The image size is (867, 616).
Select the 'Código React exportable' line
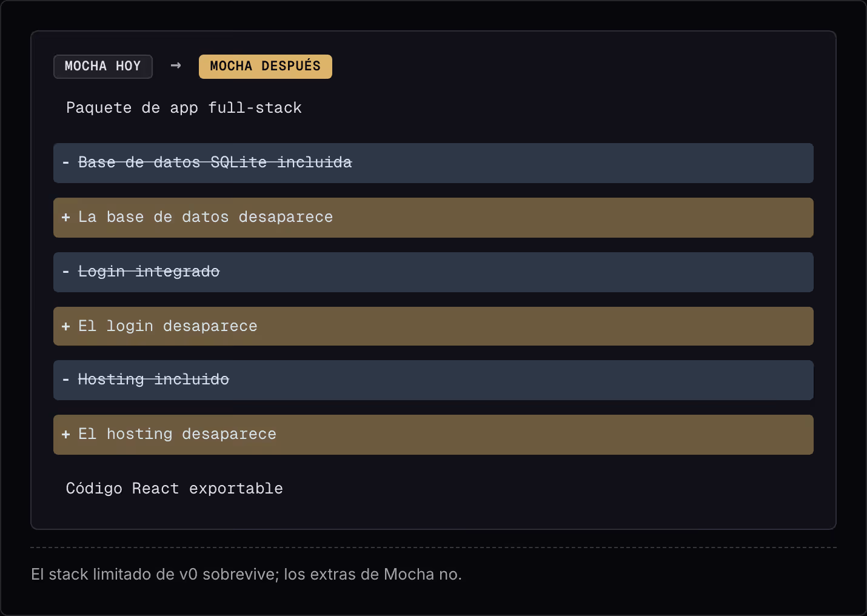pos(175,489)
